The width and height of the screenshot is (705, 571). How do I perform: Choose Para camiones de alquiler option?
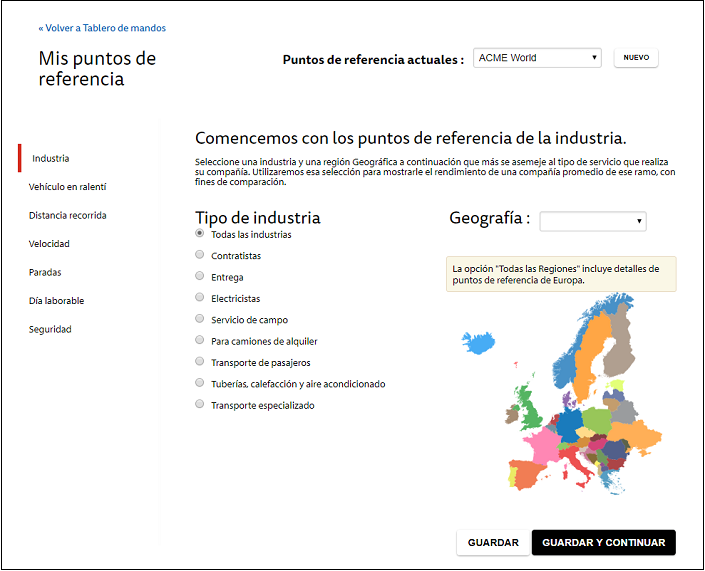(x=200, y=340)
